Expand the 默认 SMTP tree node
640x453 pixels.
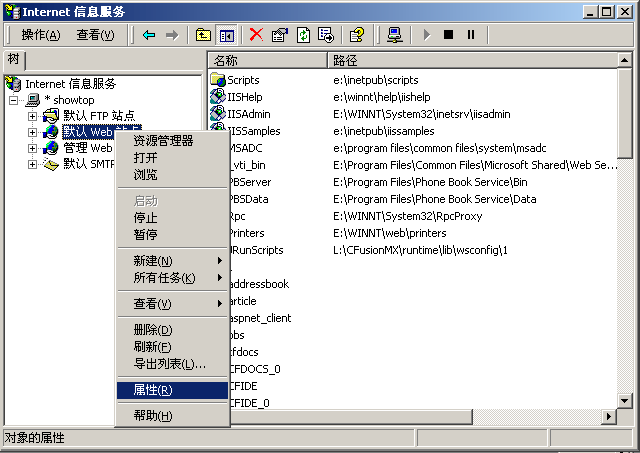point(32,164)
